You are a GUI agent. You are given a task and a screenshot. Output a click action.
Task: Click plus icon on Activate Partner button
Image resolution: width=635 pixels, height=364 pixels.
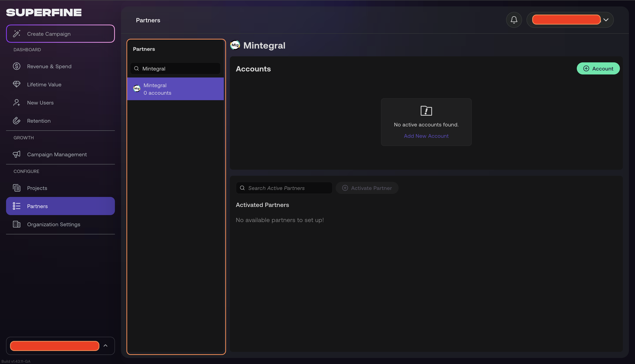345,188
